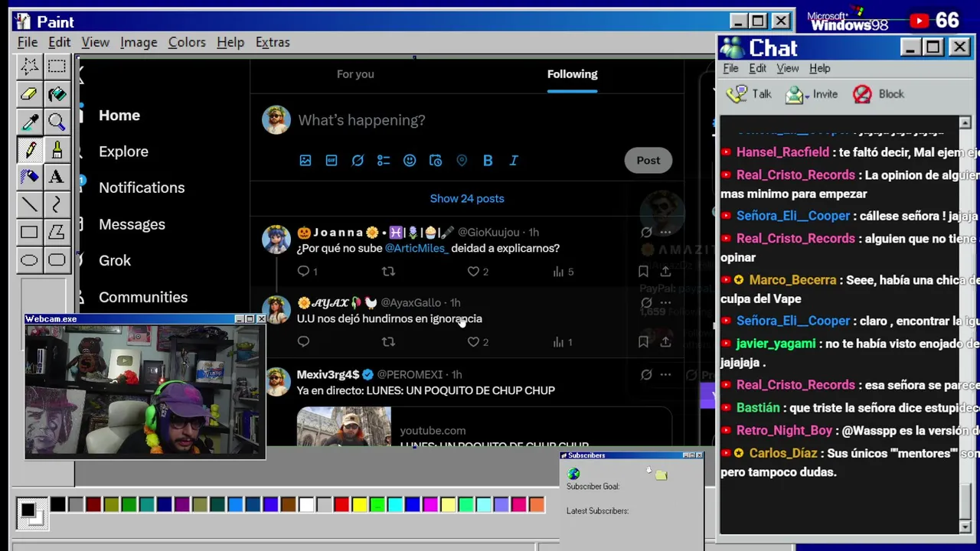Pick the Eraser tool in Paint

pos(29,94)
